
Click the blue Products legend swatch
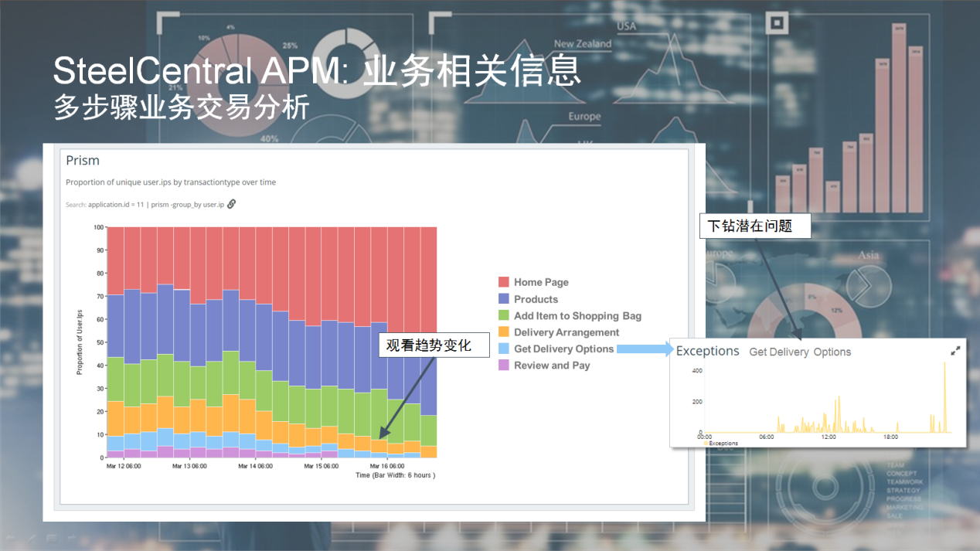(x=504, y=299)
